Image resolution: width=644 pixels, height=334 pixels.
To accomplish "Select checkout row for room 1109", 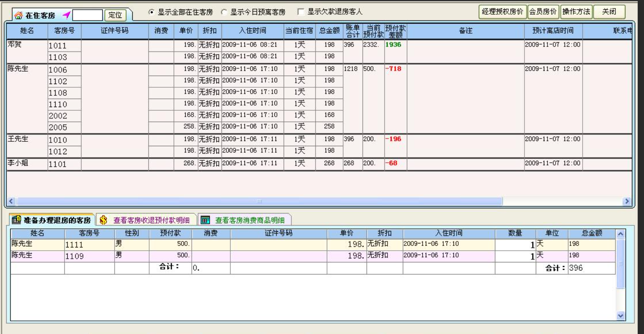I will (x=312, y=256).
